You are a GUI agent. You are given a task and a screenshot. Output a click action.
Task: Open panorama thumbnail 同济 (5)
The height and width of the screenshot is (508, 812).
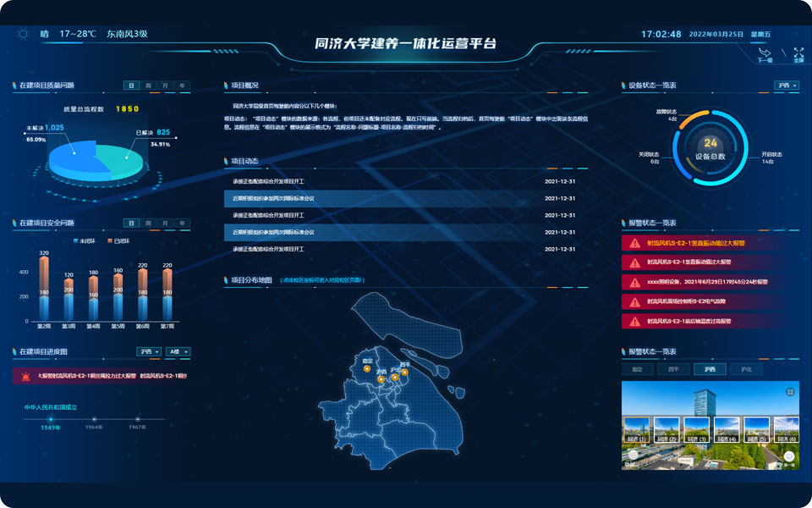point(756,430)
